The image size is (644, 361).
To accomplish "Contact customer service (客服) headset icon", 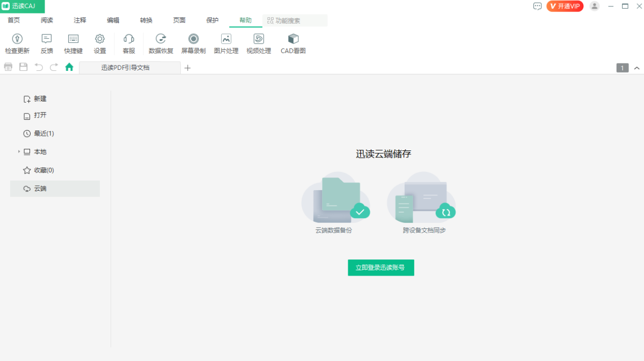I will point(129,39).
